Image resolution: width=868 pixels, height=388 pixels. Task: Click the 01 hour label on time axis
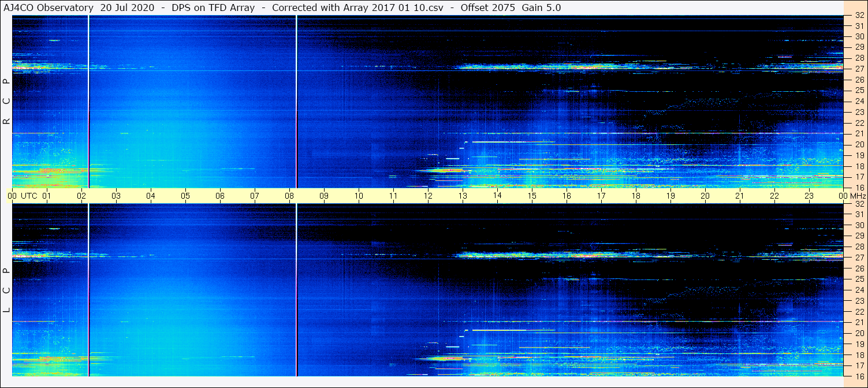point(47,196)
